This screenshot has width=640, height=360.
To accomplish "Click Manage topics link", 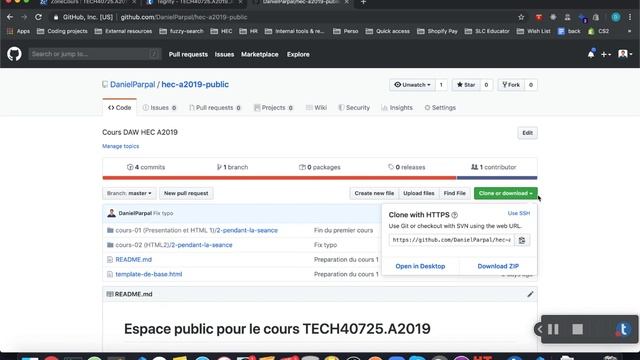I will tap(120, 146).
